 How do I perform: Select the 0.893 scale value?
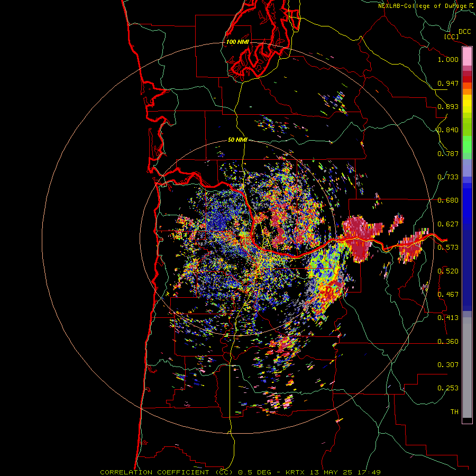point(448,106)
